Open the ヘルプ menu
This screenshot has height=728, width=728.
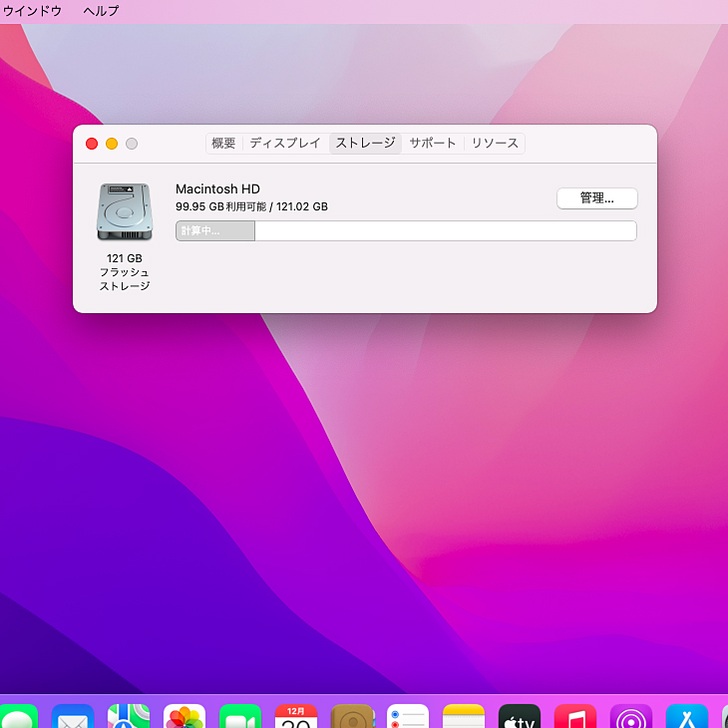click(101, 11)
